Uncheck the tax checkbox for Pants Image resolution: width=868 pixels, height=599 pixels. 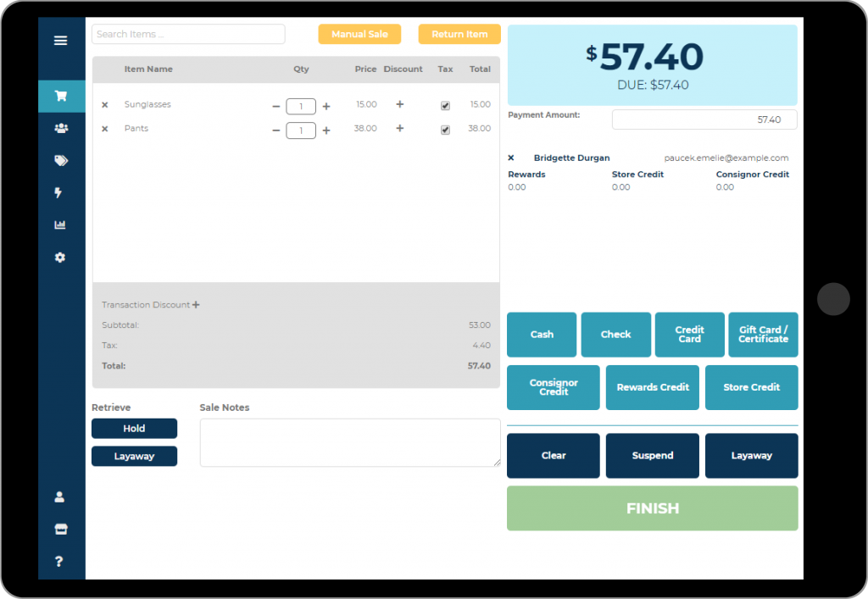(x=445, y=130)
